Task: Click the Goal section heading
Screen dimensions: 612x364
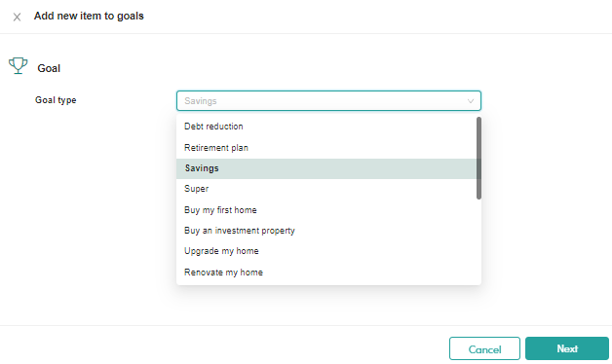Action: [49, 68]
